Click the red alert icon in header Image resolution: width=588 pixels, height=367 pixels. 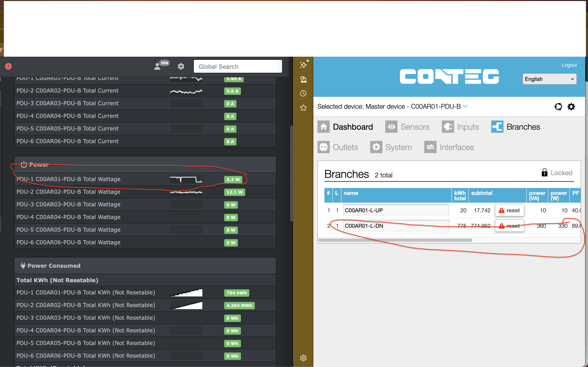(8, 66)
